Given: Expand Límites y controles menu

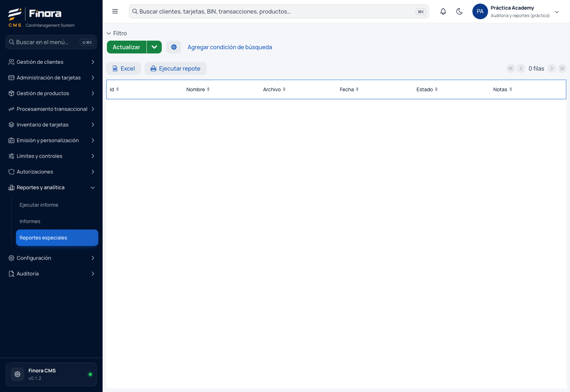Looking at the screenshot, I should tap(51, 156).
